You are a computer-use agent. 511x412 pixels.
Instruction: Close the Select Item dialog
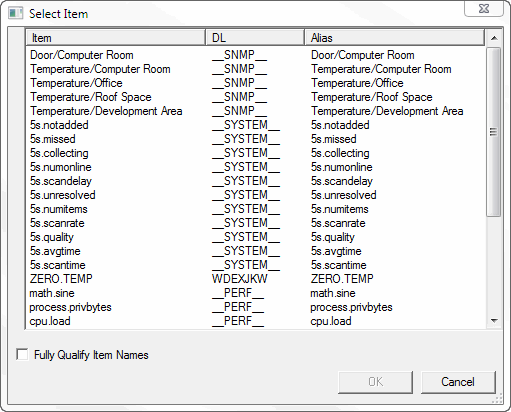click(x=483, y=9)
